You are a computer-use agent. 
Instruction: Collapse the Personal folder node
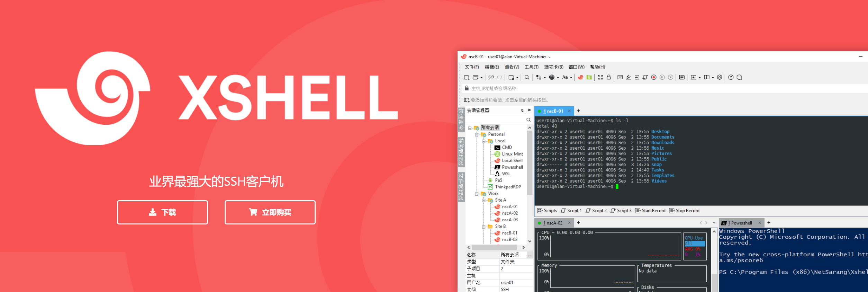[477, 135]
